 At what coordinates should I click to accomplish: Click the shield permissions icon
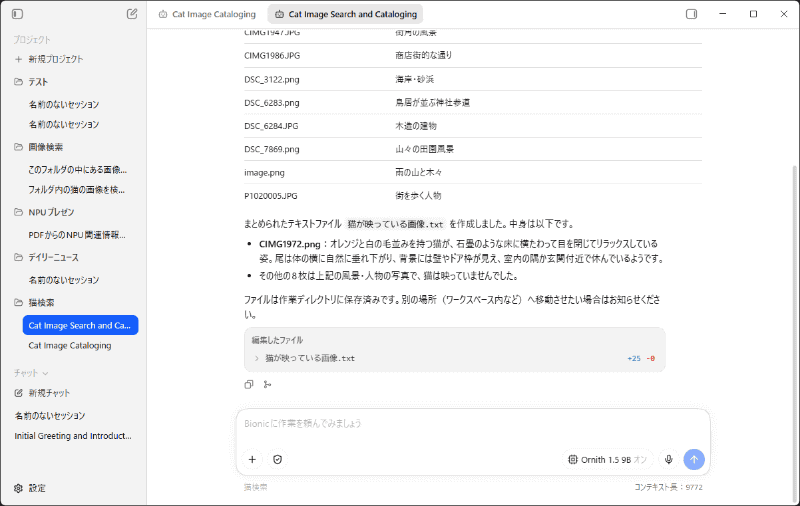[278, 460]
